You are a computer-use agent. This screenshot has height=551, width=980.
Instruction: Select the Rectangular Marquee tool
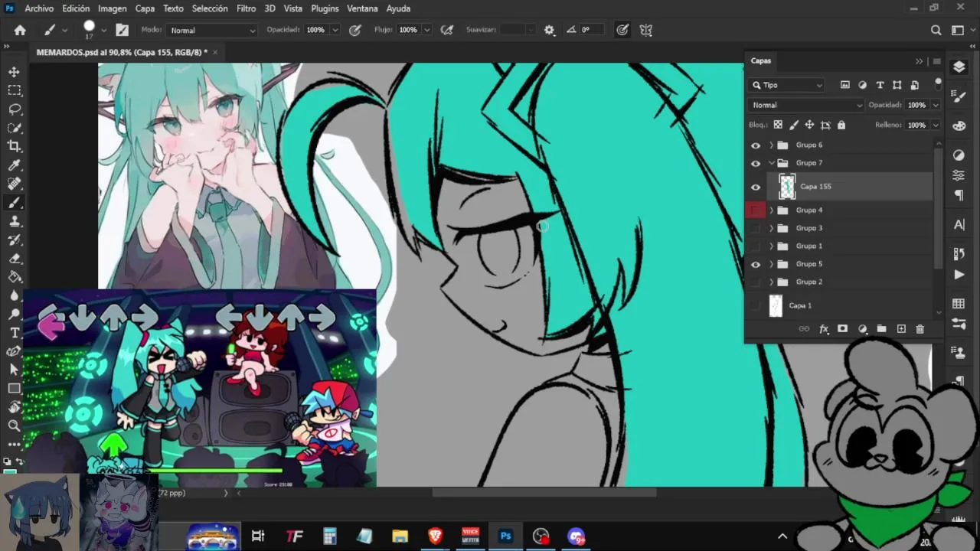(x=15, y=90)
